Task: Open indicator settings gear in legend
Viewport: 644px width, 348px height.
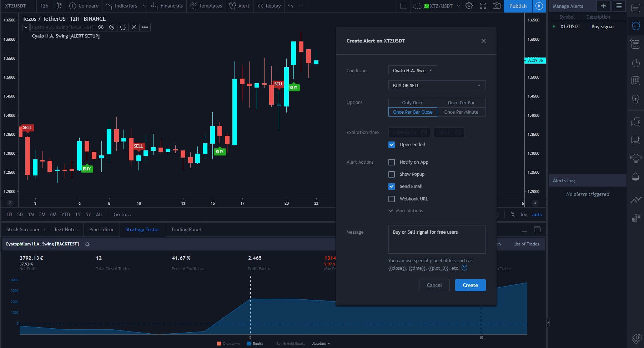Action: tap(112, 27)
